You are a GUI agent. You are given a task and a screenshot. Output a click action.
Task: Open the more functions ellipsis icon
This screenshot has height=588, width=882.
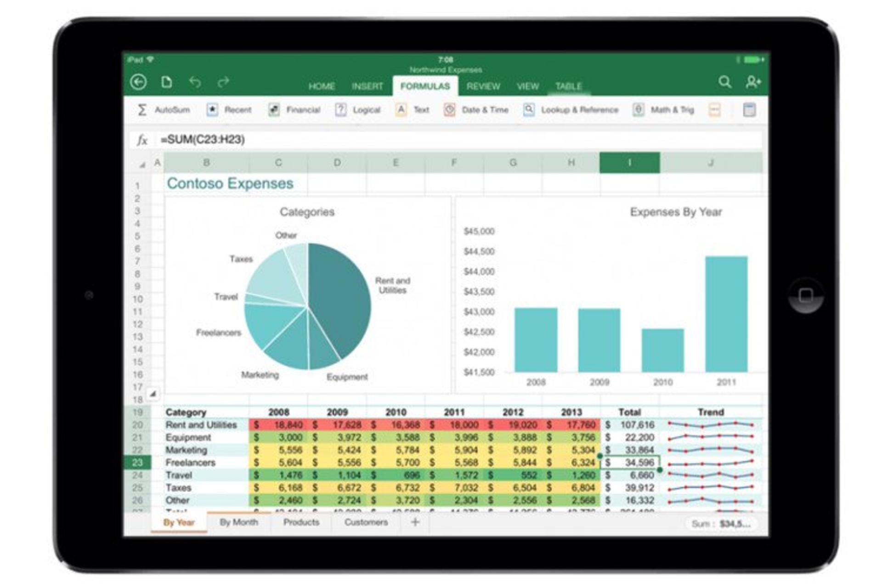click(714, 110)
